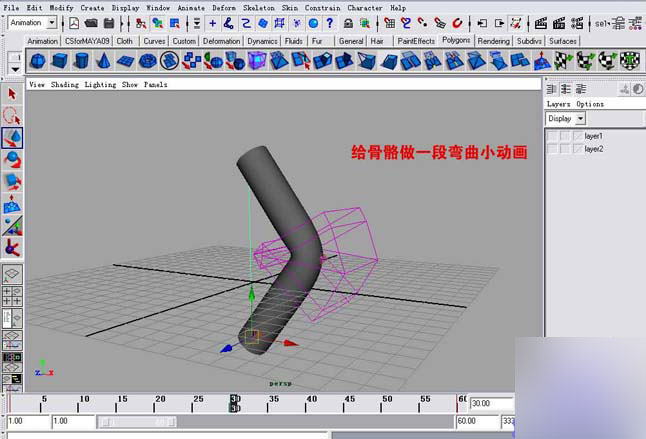Screen dimensions: 646x439
Task: Open the sel field mode arrow
Action: (609, 23)
